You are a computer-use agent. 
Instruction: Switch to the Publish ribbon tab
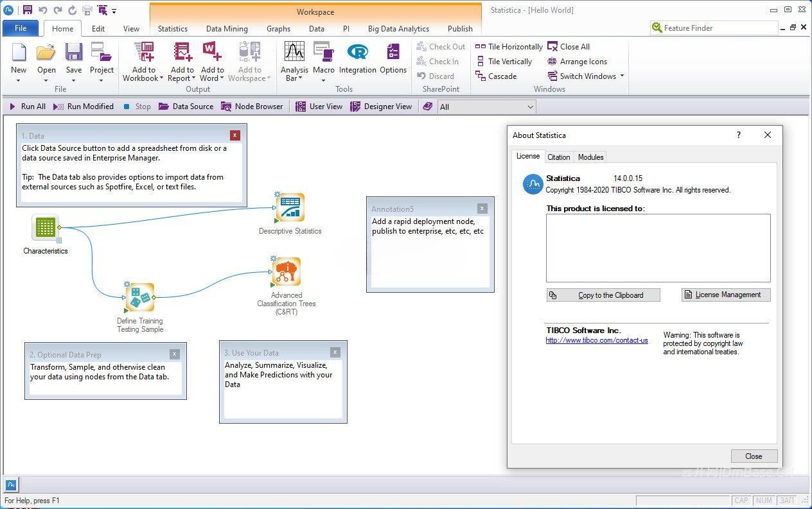click(x=460, y=29)
